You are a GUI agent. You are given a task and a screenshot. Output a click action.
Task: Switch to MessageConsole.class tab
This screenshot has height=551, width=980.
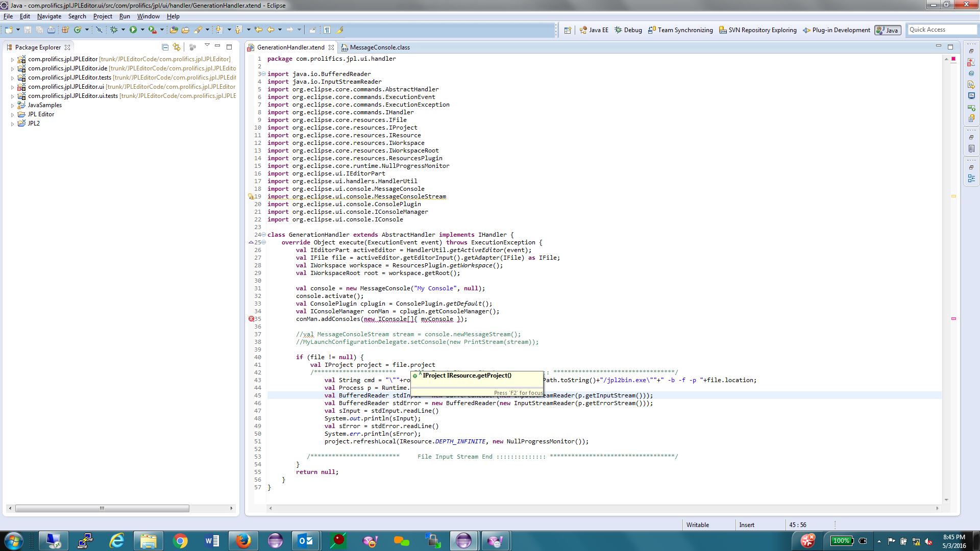pyautogui.click(x=380, y=47)
